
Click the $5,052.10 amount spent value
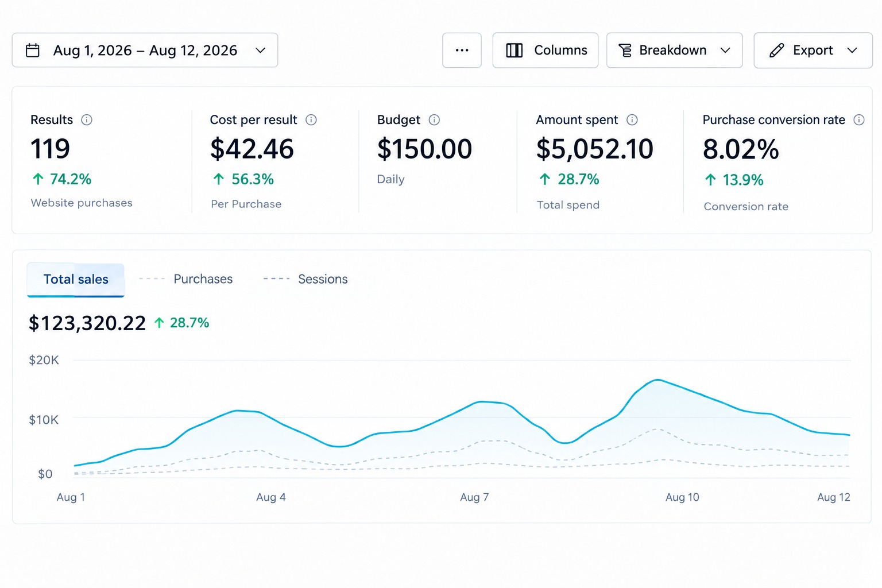tap(595, 149)
